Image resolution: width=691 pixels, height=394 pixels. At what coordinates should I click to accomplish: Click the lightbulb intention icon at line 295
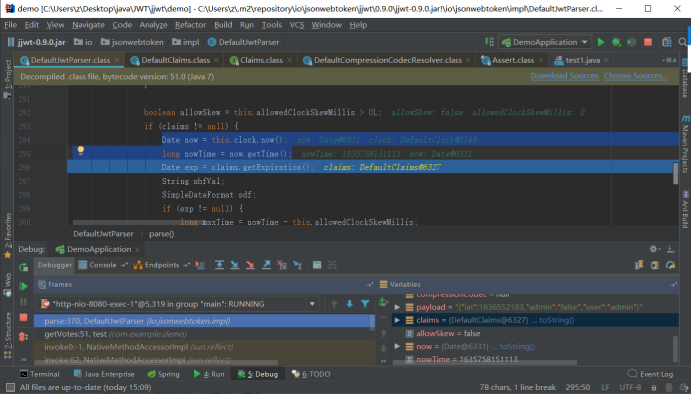81,150
